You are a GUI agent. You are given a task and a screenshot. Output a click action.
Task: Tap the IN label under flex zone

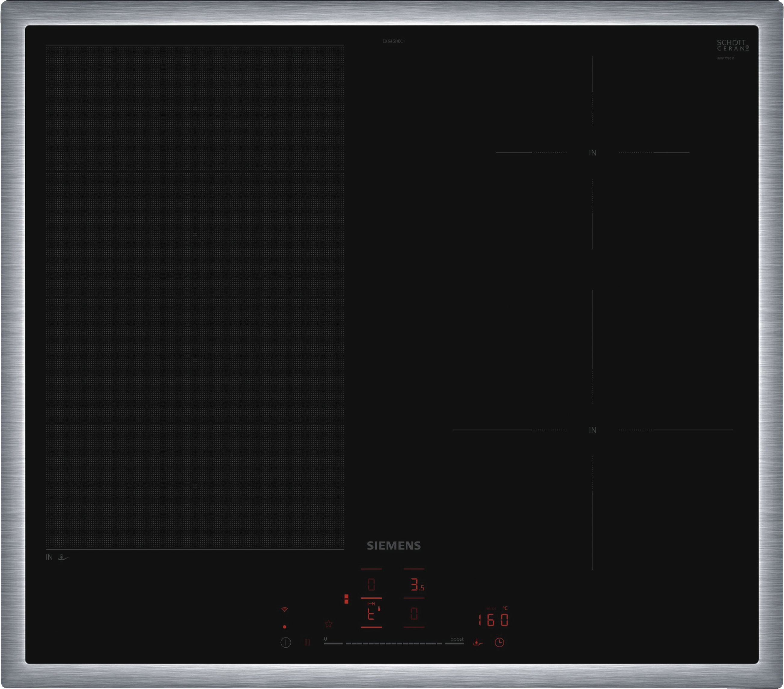point(49,557)
